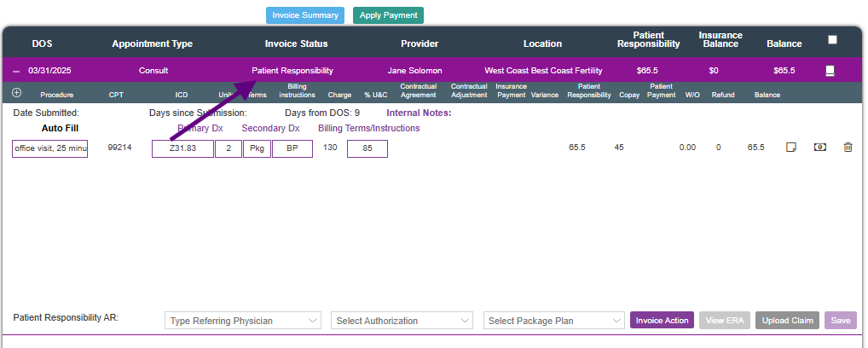Click the add procedure plus icon
This screenshot has height=348, width=868.
pyautogui.click(x=17, y=92)
